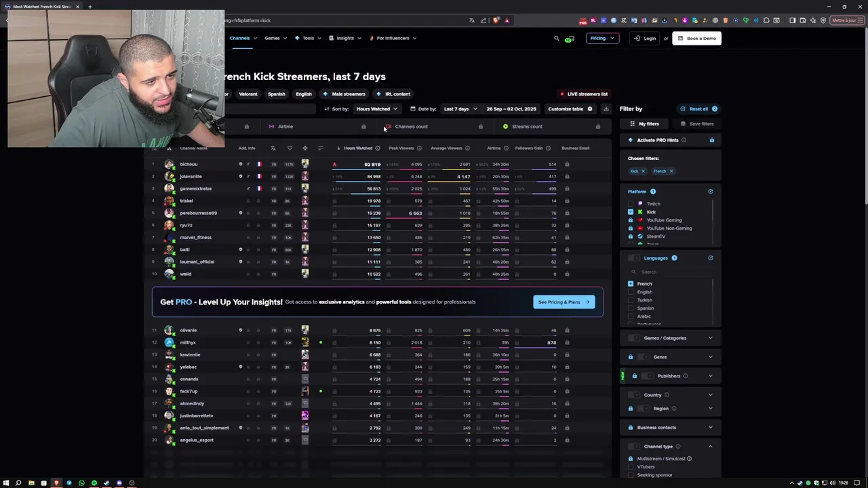
Task: Click the lock icon on Channels count card
Action: 481,126
